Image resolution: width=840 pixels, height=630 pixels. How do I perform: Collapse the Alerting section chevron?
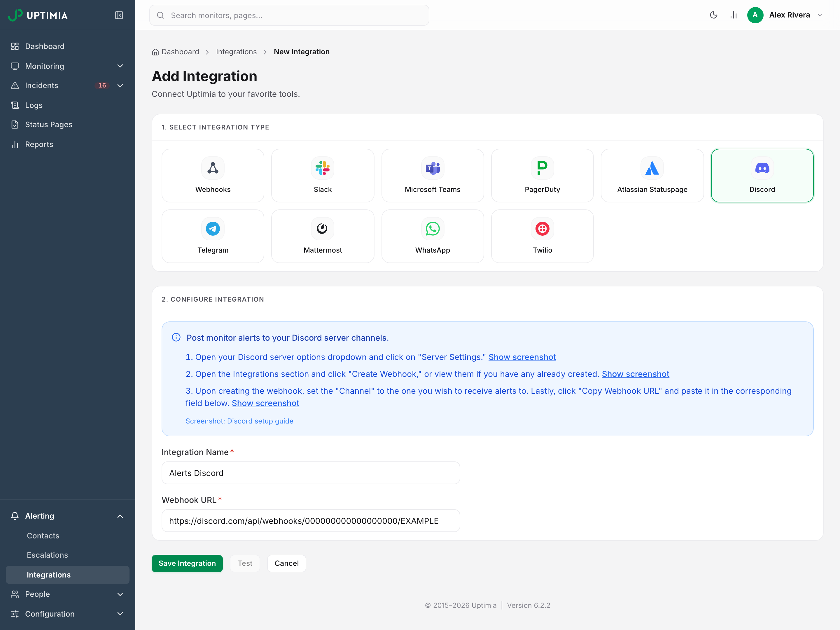click(x=120, y=516)
